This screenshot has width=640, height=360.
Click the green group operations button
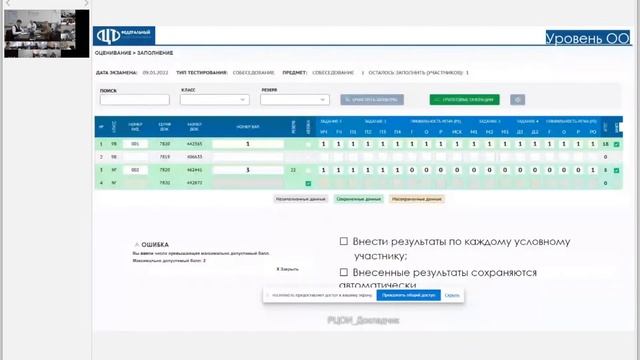click(464, 100)
